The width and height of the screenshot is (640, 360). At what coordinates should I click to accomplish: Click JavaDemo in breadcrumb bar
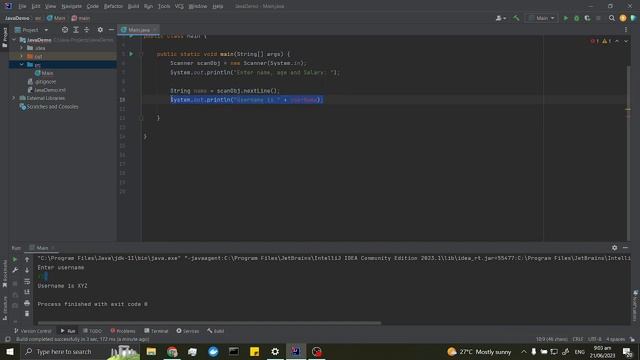(x=17, y=18)
